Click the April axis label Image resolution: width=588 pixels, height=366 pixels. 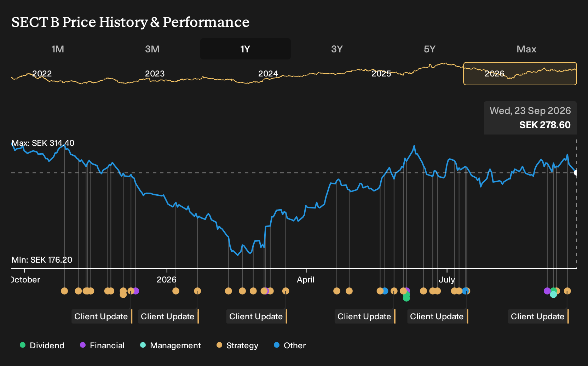tap(306, 280)
